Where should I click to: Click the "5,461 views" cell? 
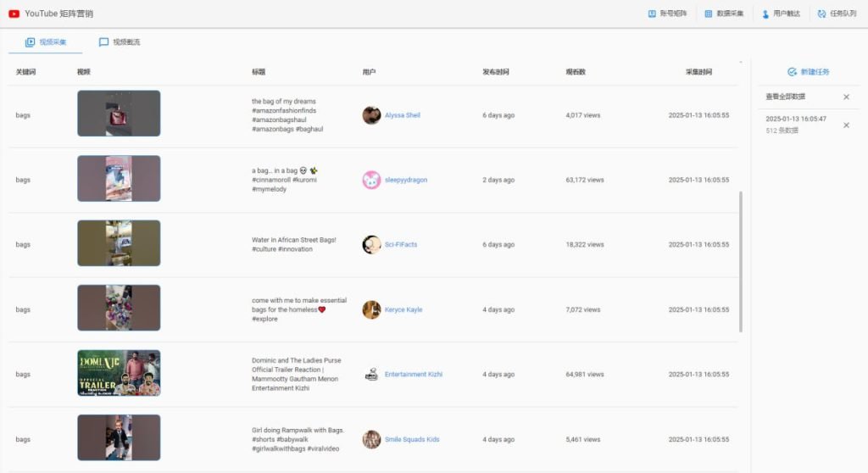point(583,439)
